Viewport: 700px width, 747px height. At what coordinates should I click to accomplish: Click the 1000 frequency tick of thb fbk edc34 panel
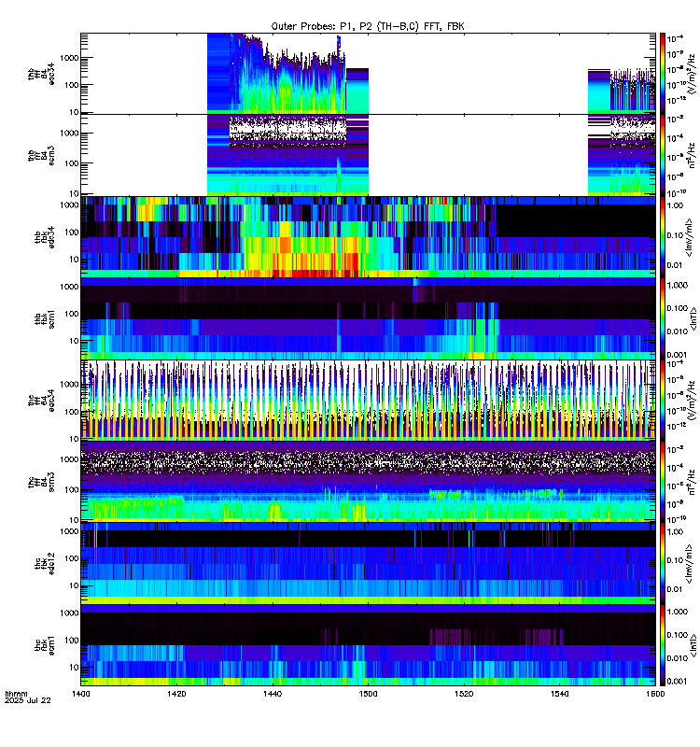pyautogui.click(x=69, y=204)
